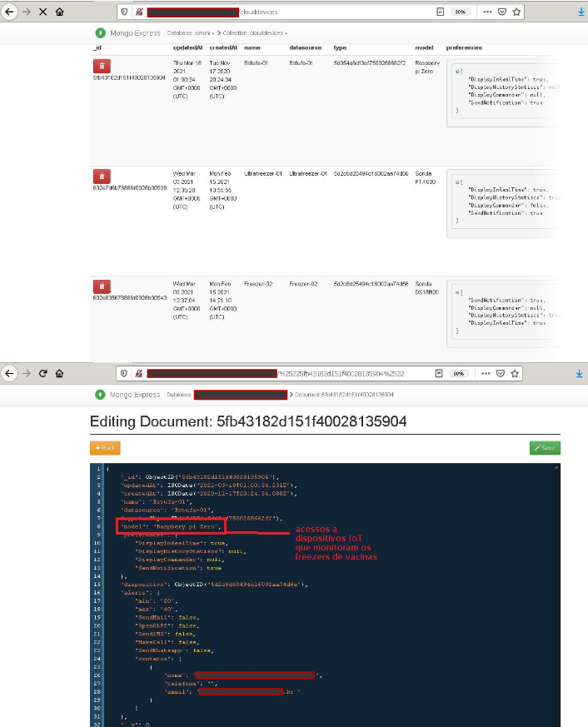Bookmark the clouddevices collection page with star

(516, 12)
